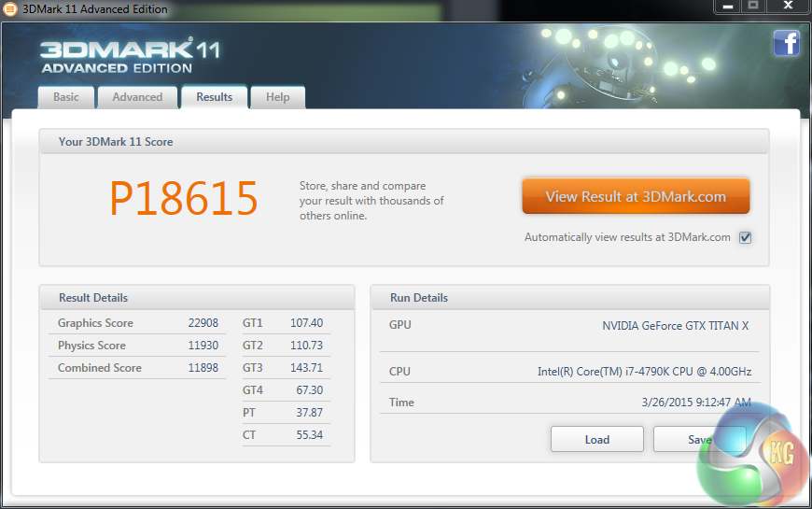Click the Graphics Score value 22908
The image size is (812, 509).
coord(203,323)
